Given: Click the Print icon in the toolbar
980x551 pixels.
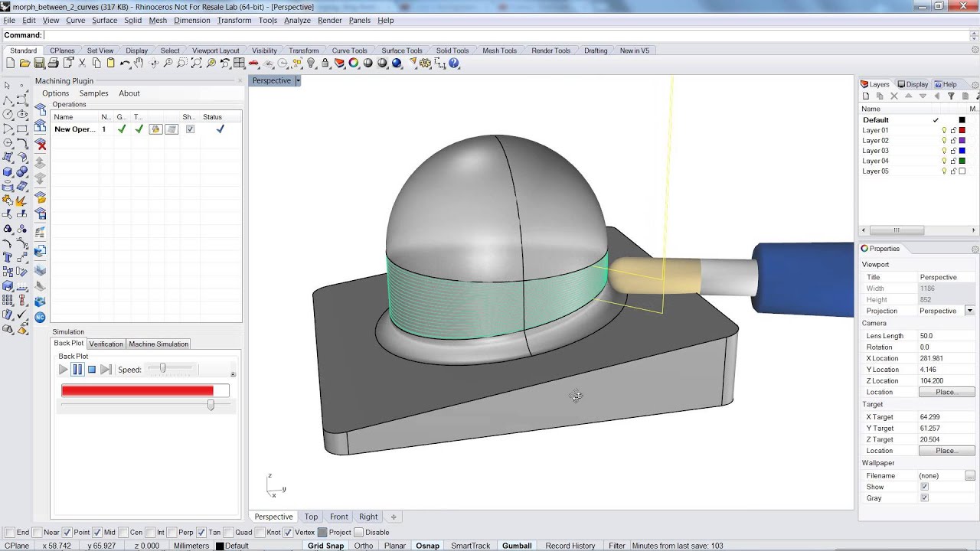Looking at the screenshot, I should [x=53, y=64].
